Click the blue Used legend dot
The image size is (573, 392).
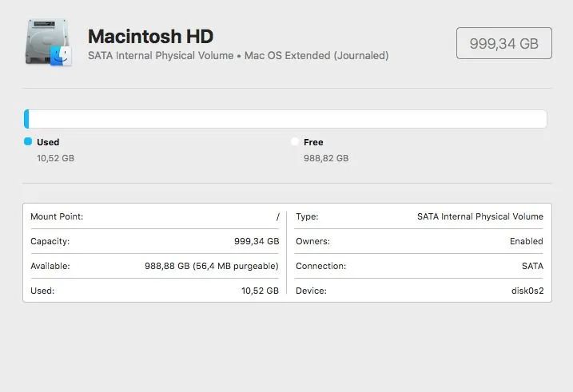pos(28,141)
